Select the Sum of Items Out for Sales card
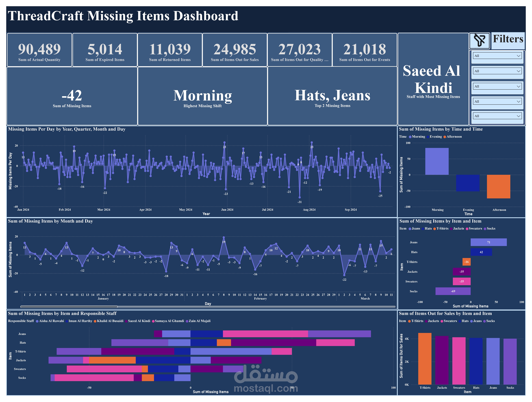Viewport: 532px width, 402px height. (x=235, y=50)
